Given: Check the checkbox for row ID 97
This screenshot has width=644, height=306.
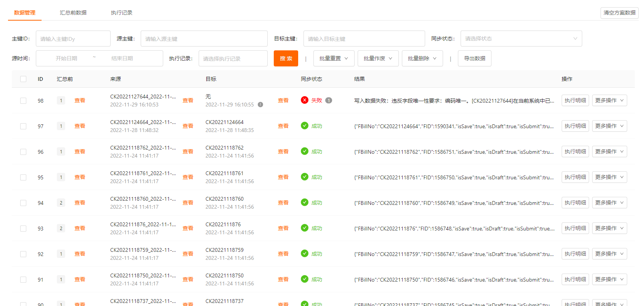Looking at the screenshot, I should (23, 126).
